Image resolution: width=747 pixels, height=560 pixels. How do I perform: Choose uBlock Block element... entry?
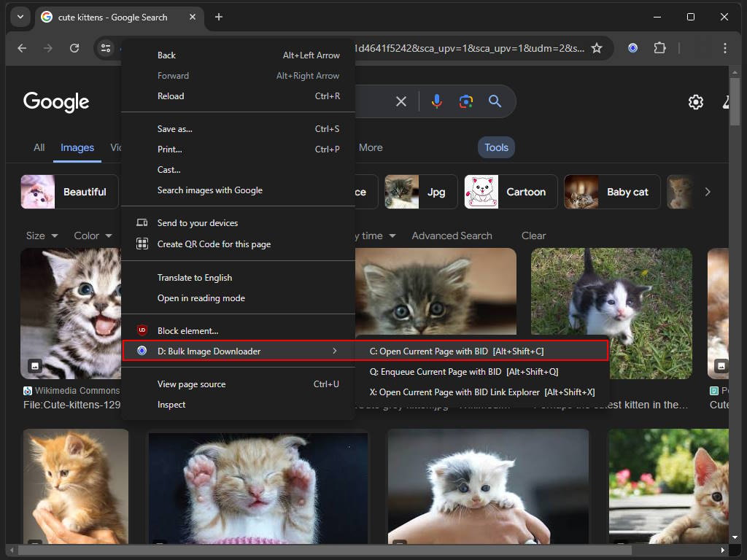click(x=239, y=330)
